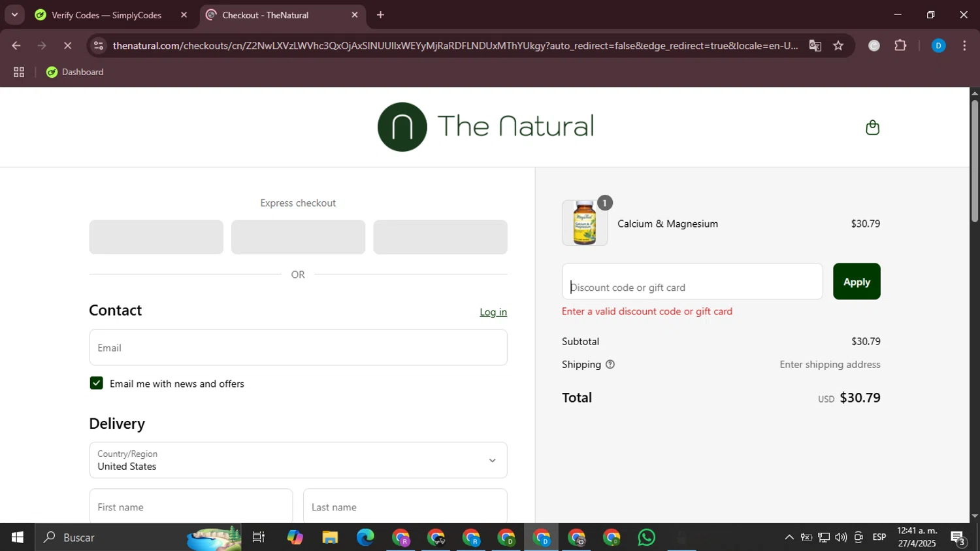Screen dimensions: 980x551
Task: View site information icon in address bar
Action: (x=99, y=46)
